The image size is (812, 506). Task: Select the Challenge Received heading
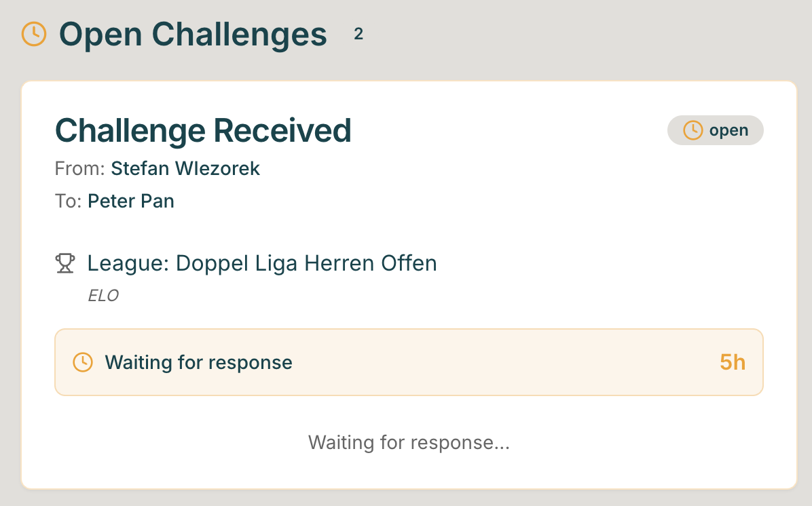[204, 130]
